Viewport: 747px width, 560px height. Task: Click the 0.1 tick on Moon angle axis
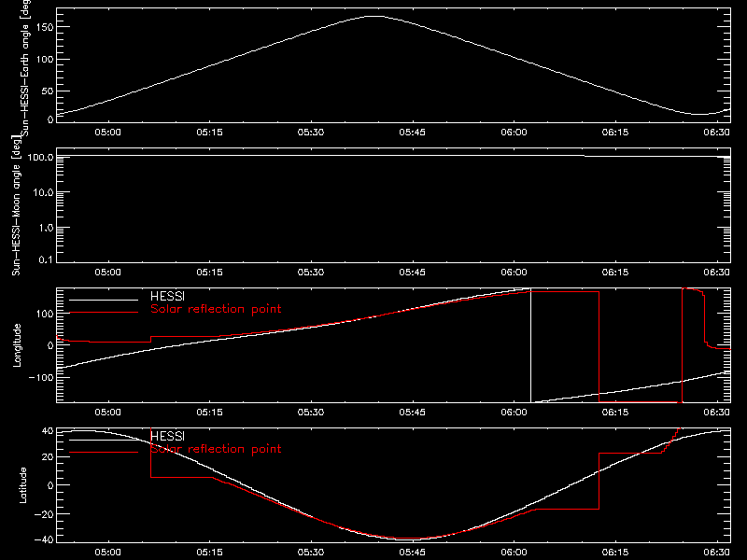tap(46, 259)
